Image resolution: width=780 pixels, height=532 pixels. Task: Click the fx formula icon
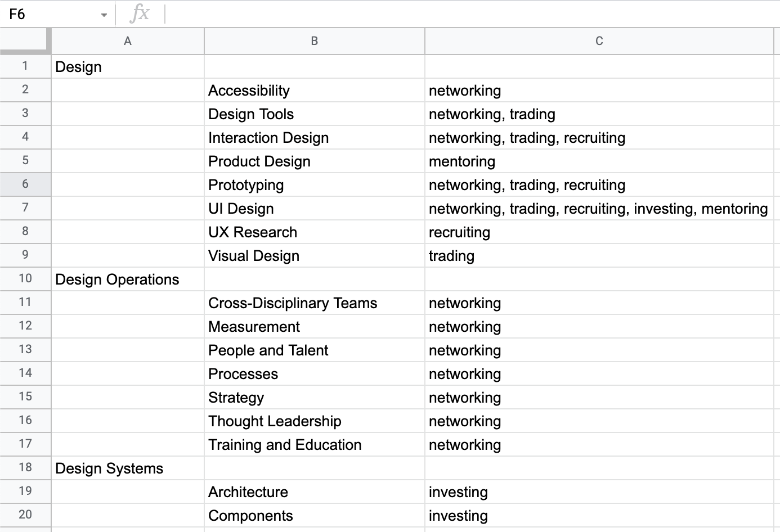(x=140, y=13)
